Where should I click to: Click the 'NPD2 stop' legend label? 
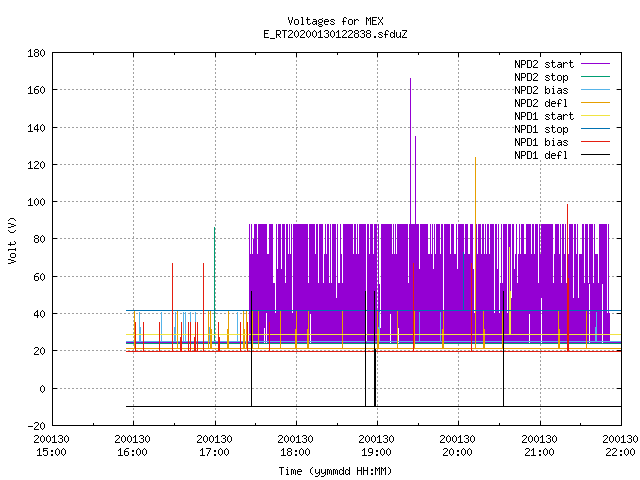541,77
